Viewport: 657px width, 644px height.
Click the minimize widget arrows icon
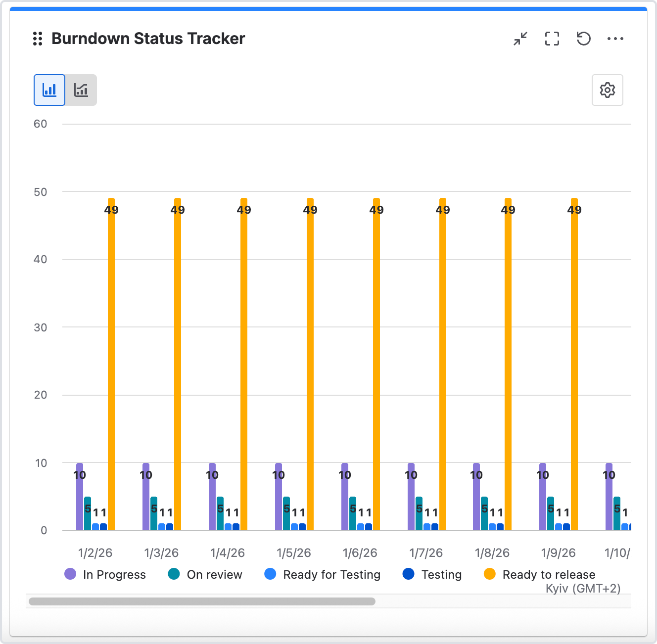tap(520, 39)
